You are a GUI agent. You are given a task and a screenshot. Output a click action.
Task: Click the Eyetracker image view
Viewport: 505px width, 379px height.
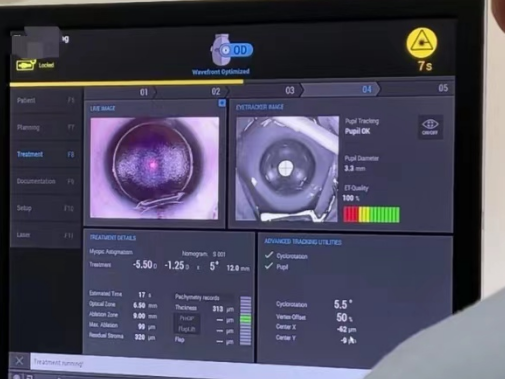(x=287, y=168)
